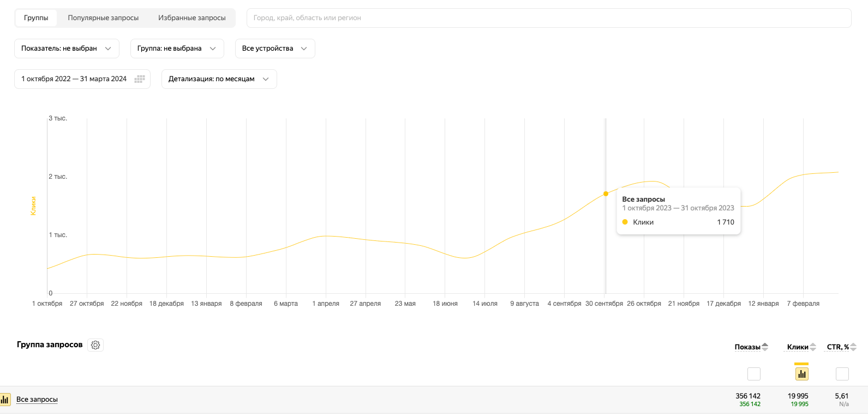868x417 pixels.
Task: Switch to the Избранные запросы tab
Action: (191, 18)
